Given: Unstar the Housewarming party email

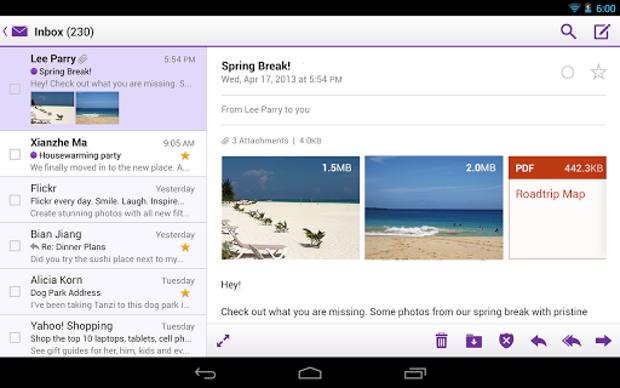Looking at the screenshot, I should point(185,155).
